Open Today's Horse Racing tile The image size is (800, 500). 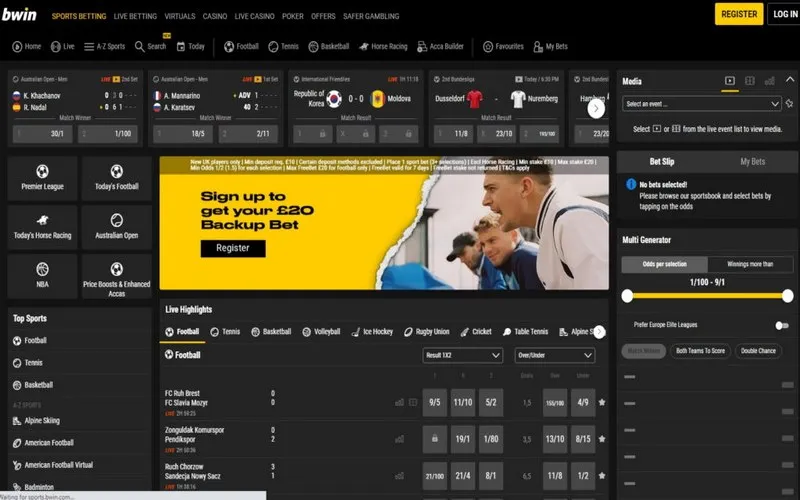point(42,227)
